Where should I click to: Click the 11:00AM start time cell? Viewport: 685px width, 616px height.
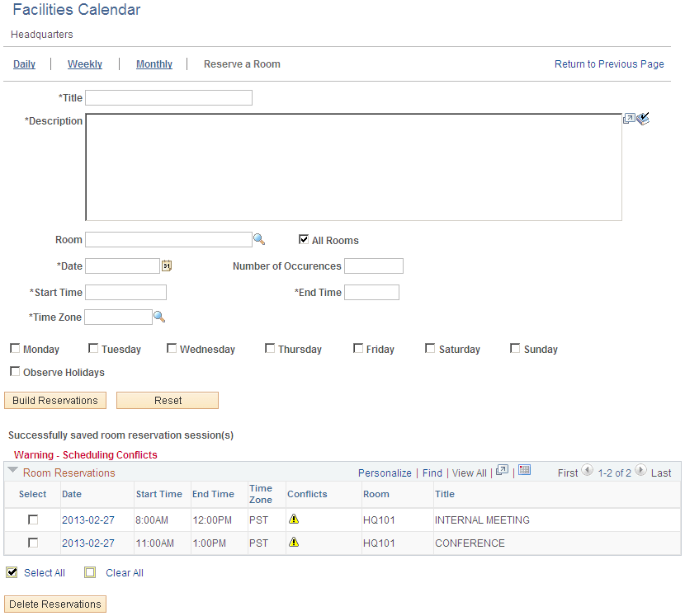(154, 543)
